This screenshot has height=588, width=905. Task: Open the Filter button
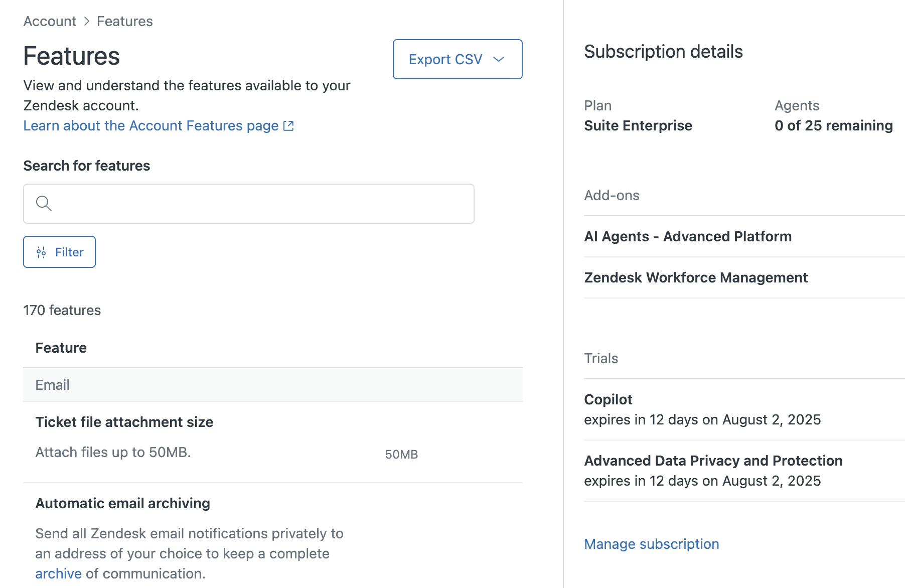[x=59, y=252]
